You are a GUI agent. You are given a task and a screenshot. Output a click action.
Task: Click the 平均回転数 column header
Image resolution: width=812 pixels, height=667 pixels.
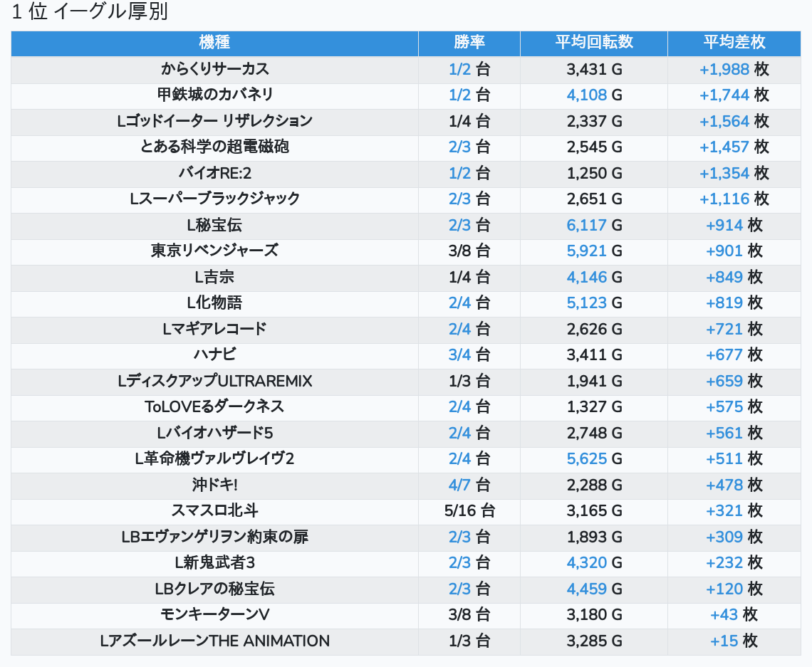point(593,43)
